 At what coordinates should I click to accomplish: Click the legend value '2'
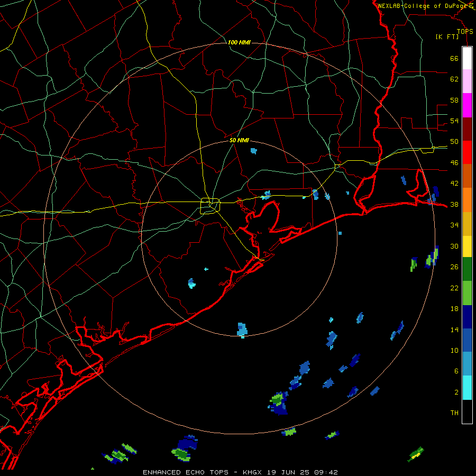tap(456, 392)
